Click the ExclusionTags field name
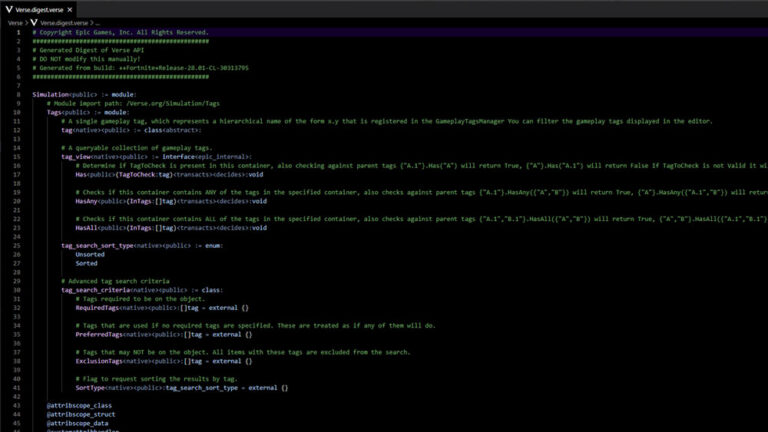768x432 pixels. click(x=100, y=361)
